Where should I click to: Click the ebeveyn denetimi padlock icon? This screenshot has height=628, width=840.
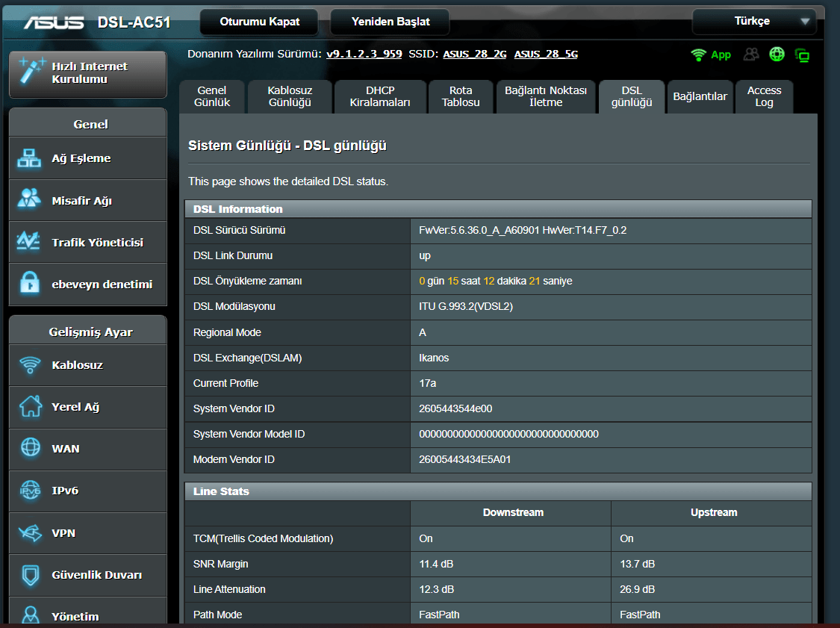pyautogui.click(x=30, y=284)
